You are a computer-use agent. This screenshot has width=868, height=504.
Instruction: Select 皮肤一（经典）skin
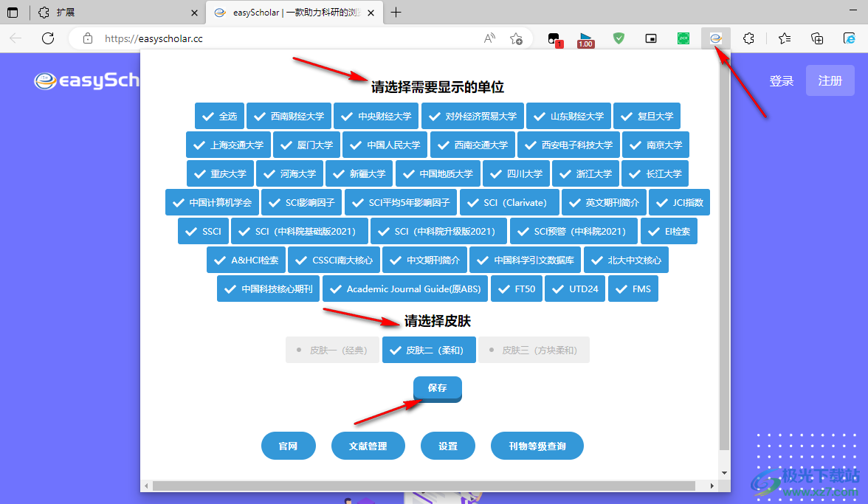(x=332, y=350)
